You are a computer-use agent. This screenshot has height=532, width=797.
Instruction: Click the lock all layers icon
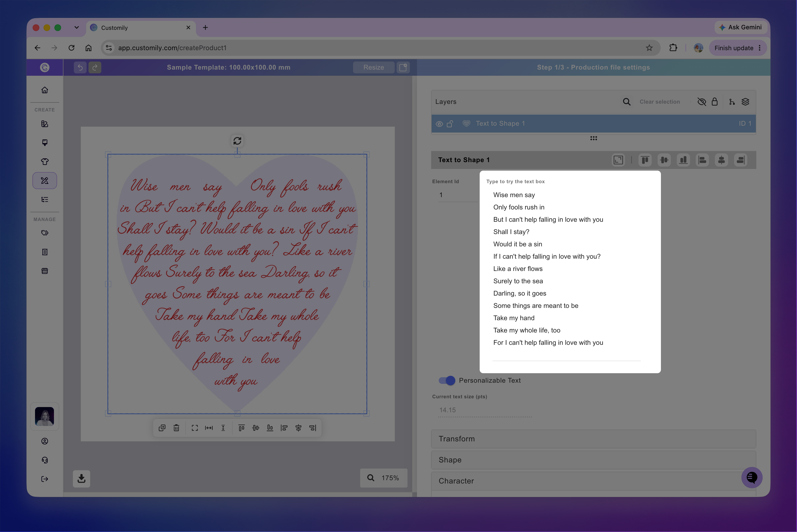click(715, 102)
